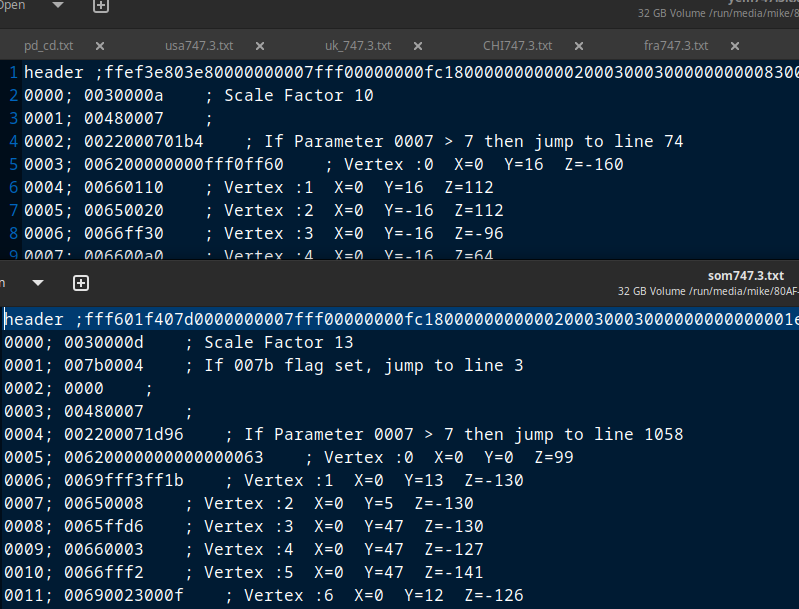Close the pd_cd.txt tab
Image resolution: width=799 pixels, height=609 pixels.
click(x=99, y=46)
